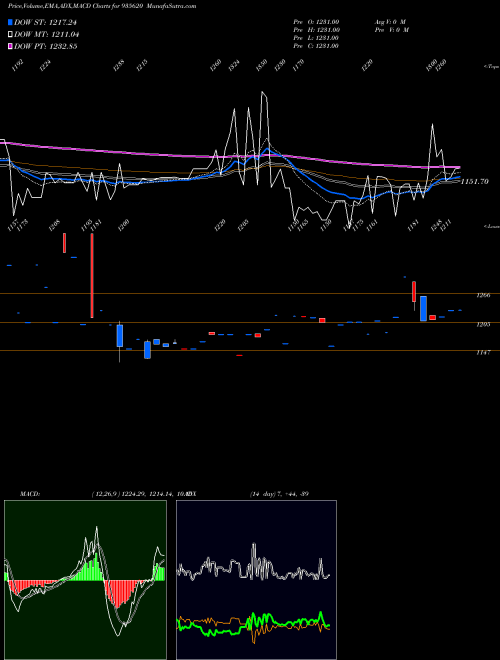Screen dimensions: 500x660
Task: Select the 'DOW PT: 1232.55' legend text
Action: [45, 47]
